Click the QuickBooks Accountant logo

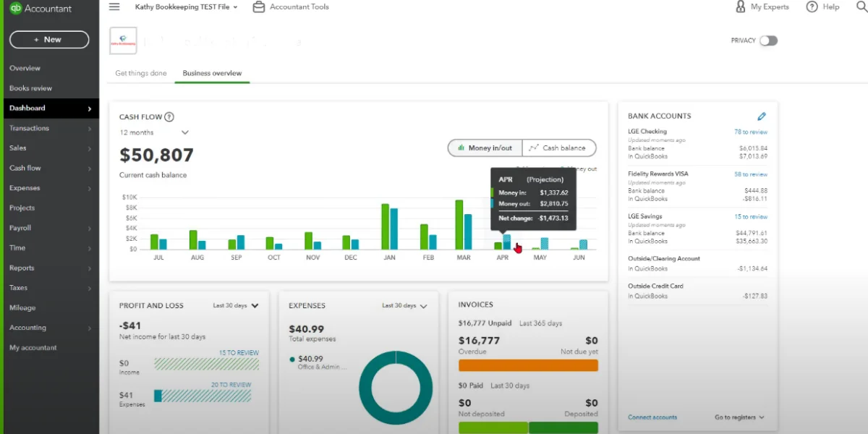pyautogui.click(x=41, y=9)
